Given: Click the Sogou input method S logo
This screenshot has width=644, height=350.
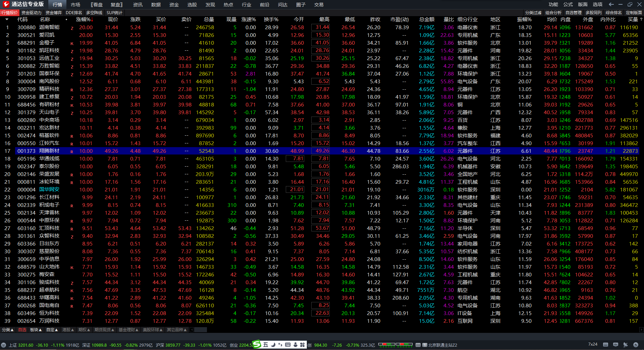Looking at the screenshot, I should coord(257,344).
